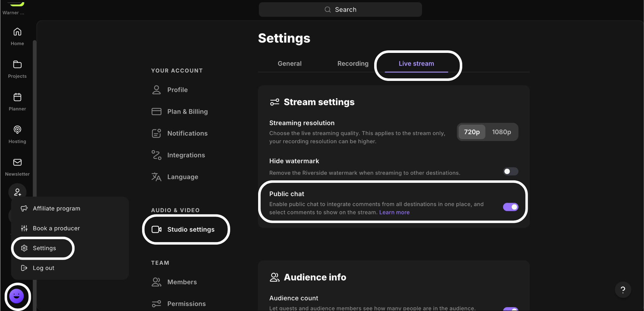Screen dimensions: 644x311
Task: Click the Home label in sidebar
Action: pos(17,43)
